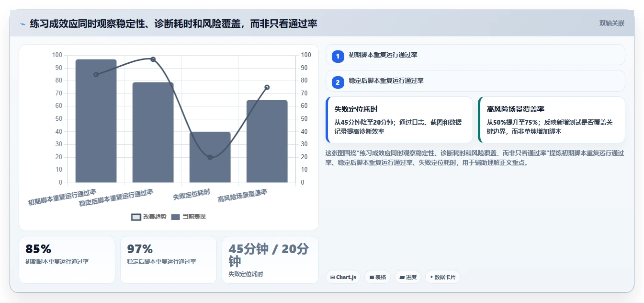Click the bar for 初期脚本重复运行通过率
Screen dimensions: 644x303
[96, 121]
